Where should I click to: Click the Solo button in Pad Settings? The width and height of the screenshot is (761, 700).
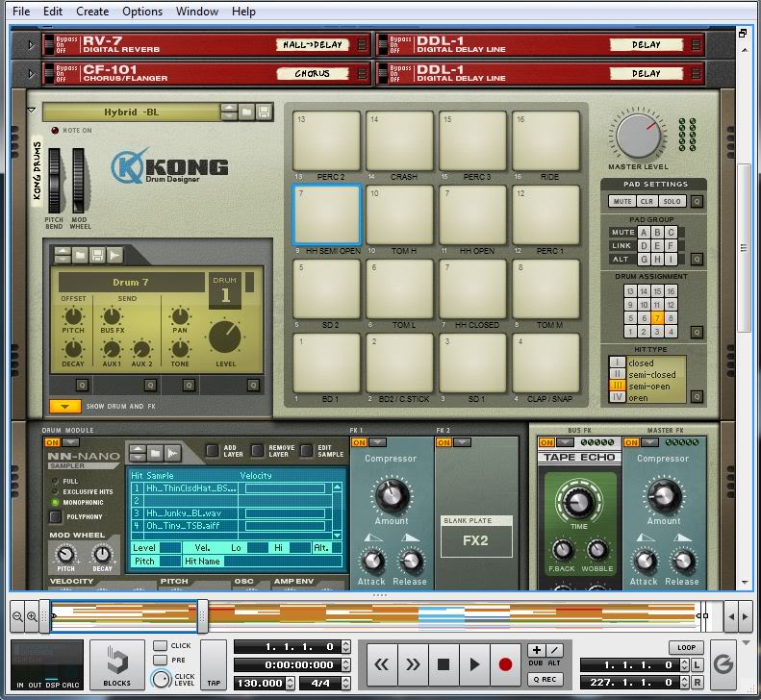pos(672,201)
